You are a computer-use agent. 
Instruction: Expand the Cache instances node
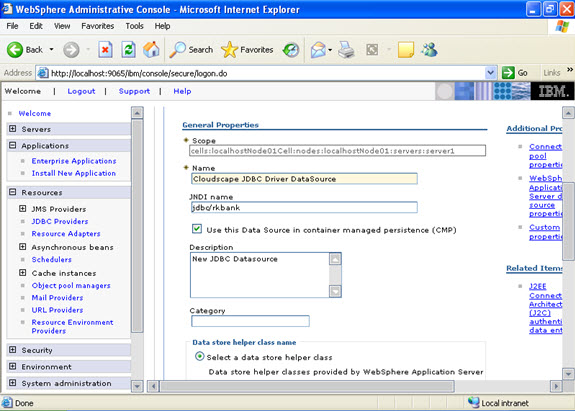tap(23, 272)
